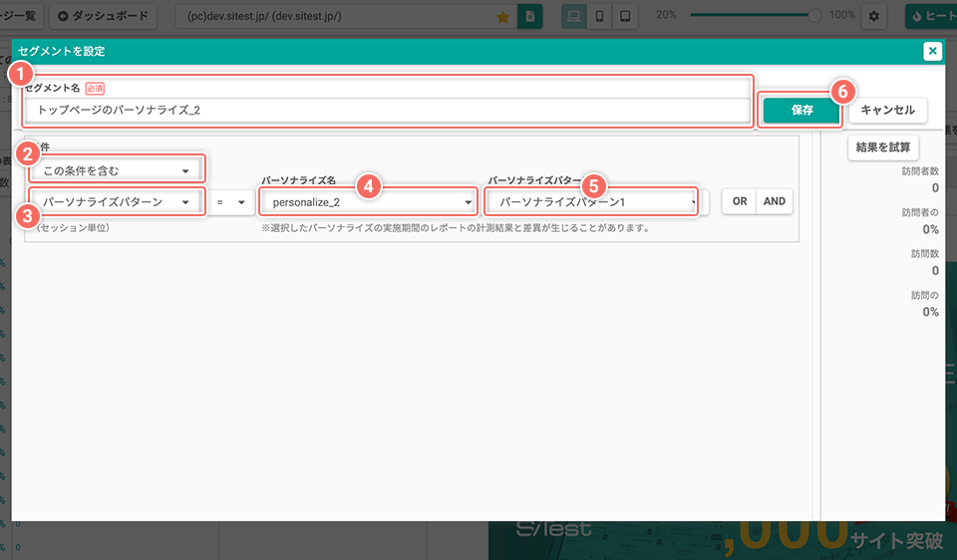957x560 pixels.
Task: Click the yellow star favorite icon
Action: point(502,17)
